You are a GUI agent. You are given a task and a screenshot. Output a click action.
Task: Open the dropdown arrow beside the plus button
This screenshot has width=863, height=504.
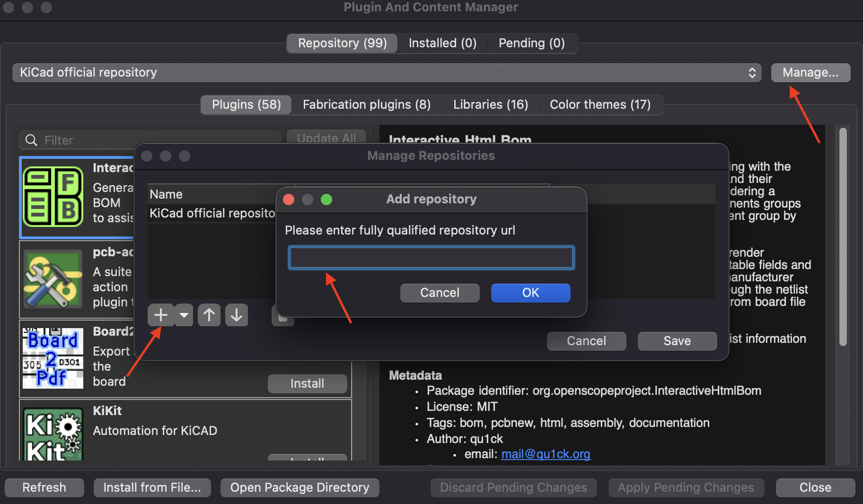click(184, 315)
